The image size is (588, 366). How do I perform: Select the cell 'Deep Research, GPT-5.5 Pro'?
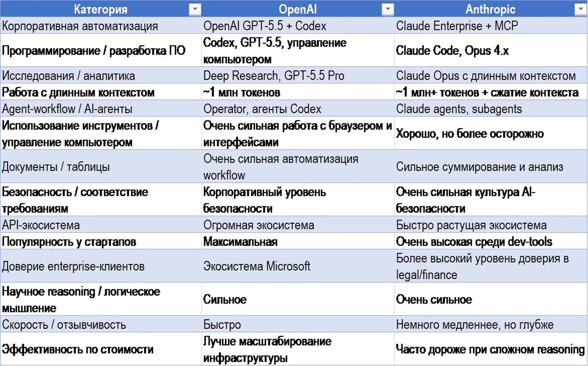298,75
